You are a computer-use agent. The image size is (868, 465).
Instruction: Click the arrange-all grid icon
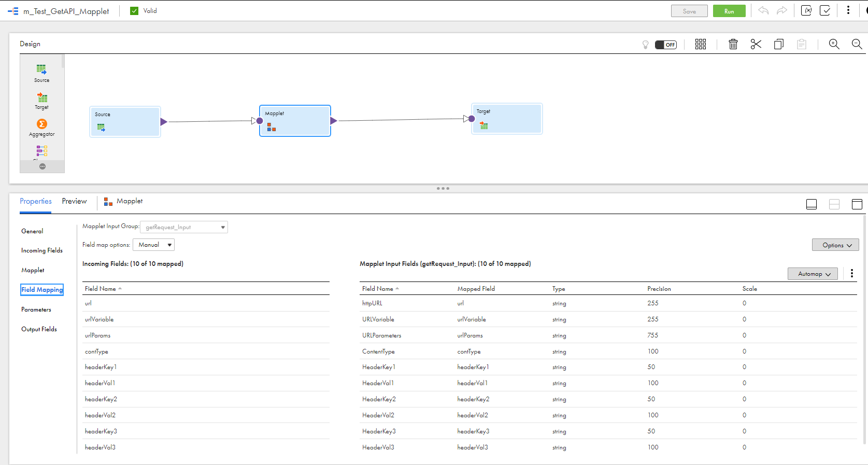[x=701, y=44]
